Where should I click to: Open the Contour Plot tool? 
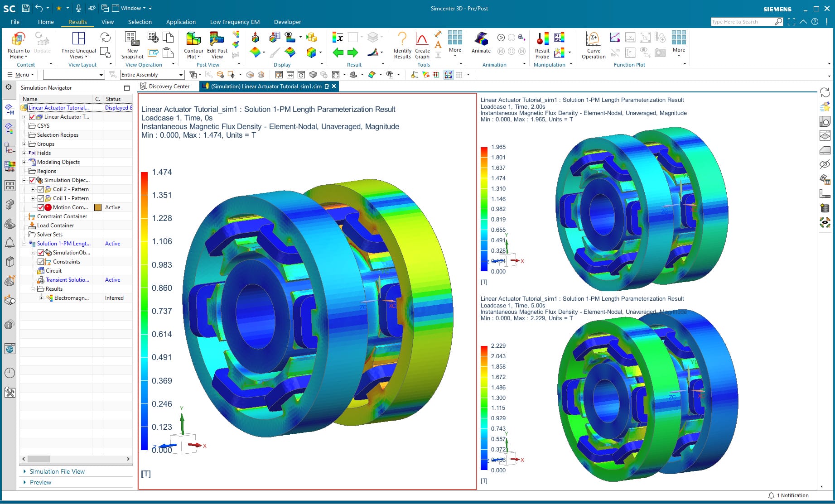click(193, 45)
